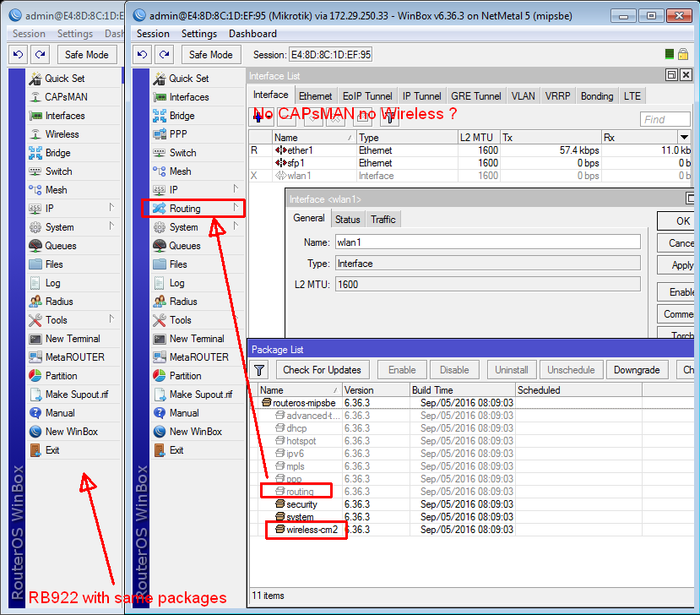Click OK in wlan1 interface dialog
The image size is (700, 615).
click(677, 221)
